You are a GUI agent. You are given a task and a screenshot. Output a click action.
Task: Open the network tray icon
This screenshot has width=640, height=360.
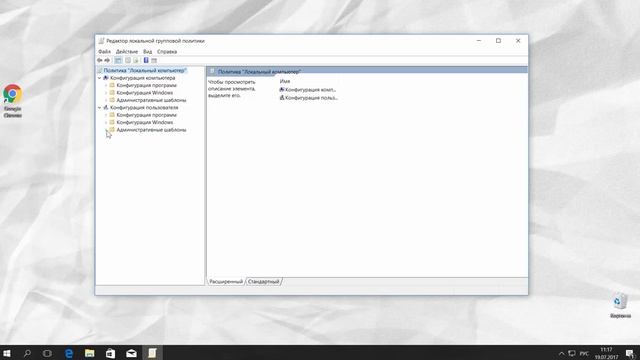pyautogui.click(x=572, y=353)
